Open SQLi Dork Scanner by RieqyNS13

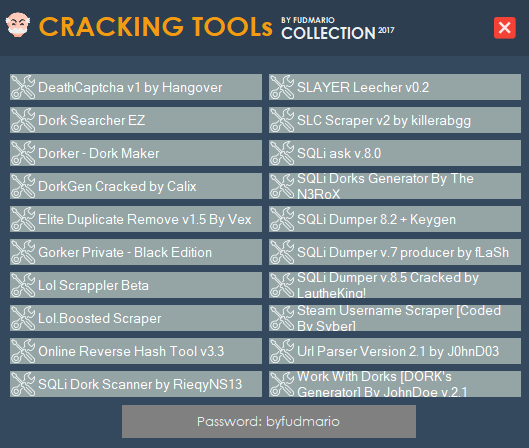click(136, 384)
